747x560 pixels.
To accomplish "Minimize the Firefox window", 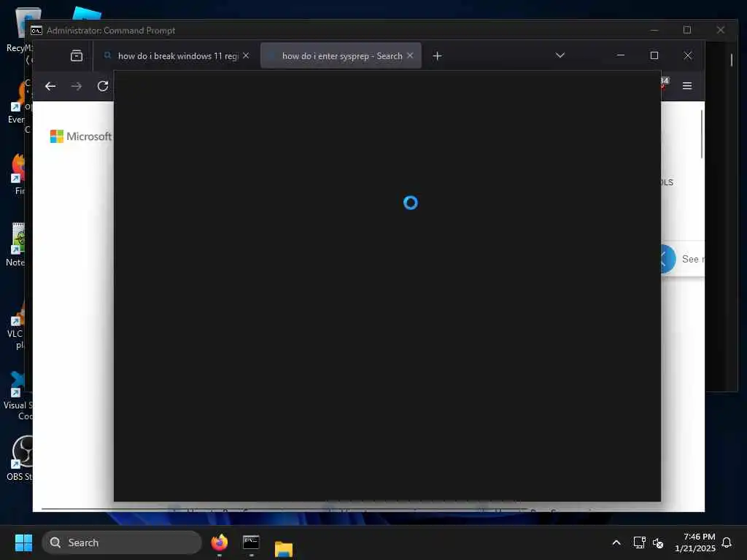I will 620,55.
